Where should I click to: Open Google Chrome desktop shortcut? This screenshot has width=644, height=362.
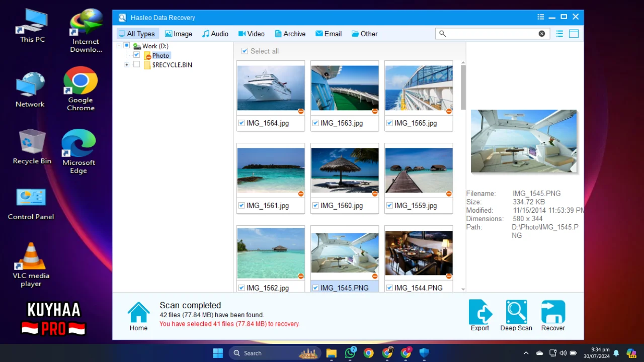pyautogui.click(x=80, y=89)
